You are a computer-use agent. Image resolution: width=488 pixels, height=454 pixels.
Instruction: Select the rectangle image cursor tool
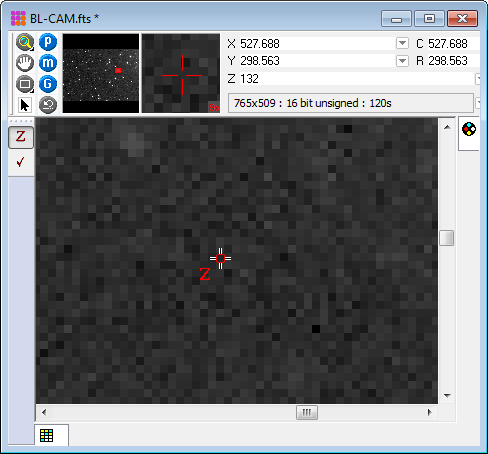(25, 84)
